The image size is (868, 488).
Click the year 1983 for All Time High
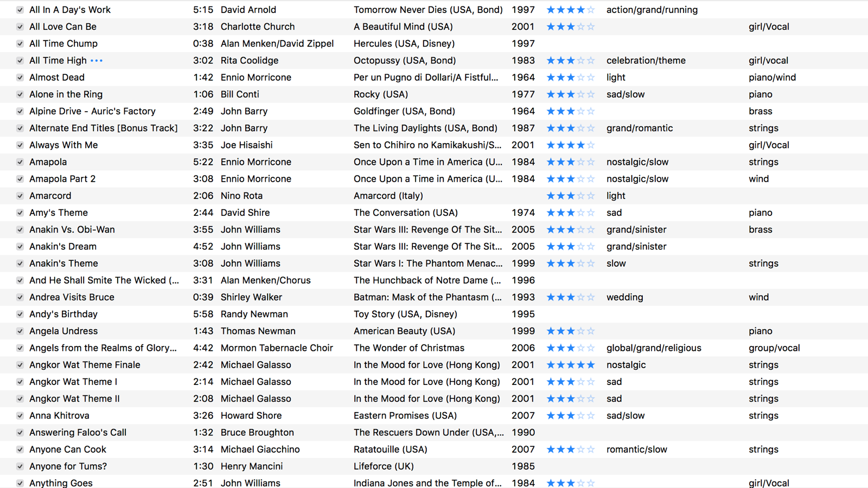tap(523, 61)
